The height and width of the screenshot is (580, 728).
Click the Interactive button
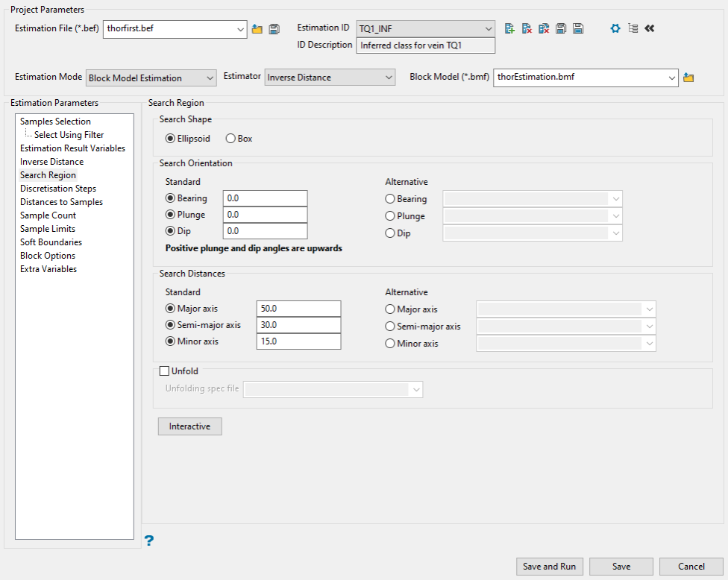pos(189,426)
